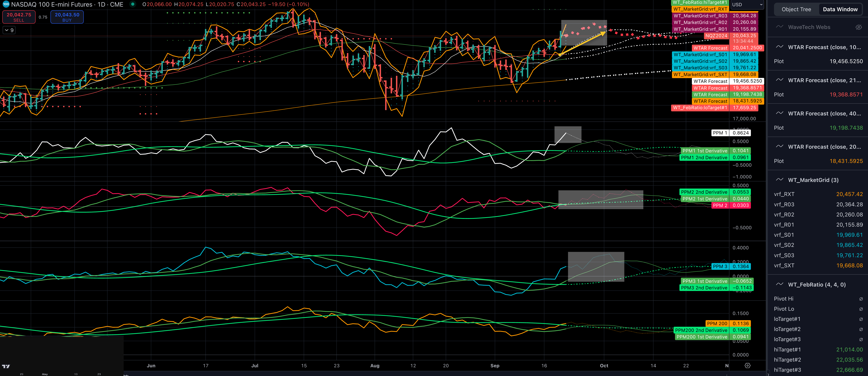Viewport: 868px width, 376px height.
Task: Click the WaveTech Webs indicator wave icon
Action: 779,27
